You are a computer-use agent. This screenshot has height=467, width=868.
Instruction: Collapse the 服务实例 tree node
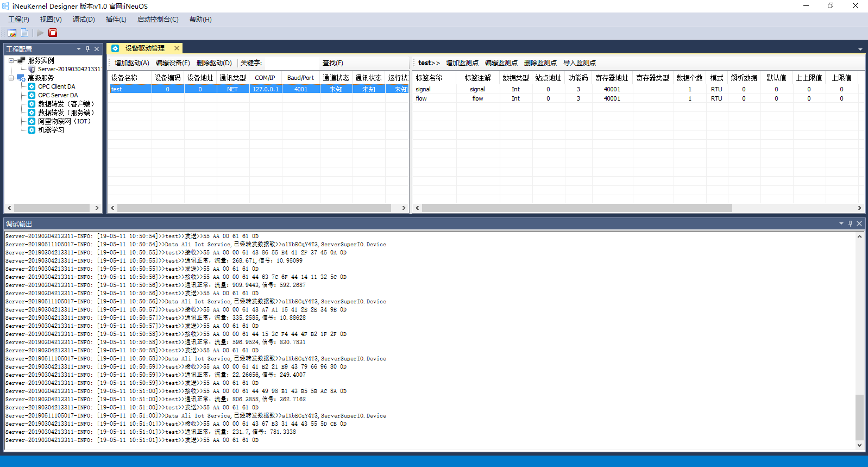[x=11, y=60]
